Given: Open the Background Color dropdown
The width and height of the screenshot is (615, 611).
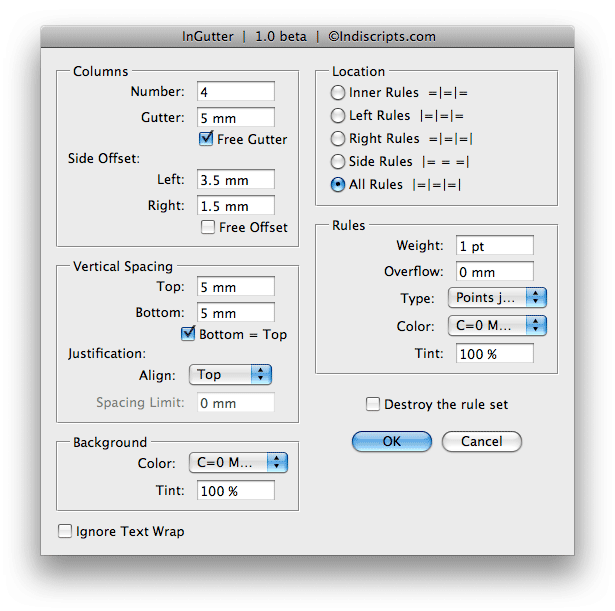Looking at the screenshot, I should (x=238, y=462).
